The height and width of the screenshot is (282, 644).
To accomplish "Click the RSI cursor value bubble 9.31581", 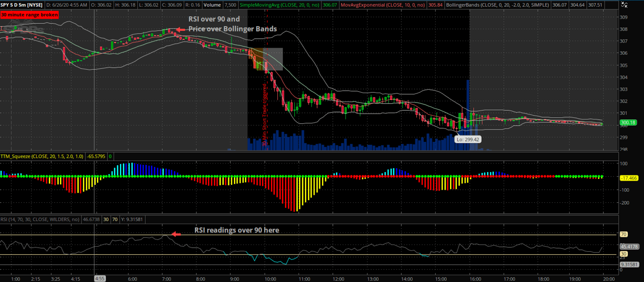I will [x=629, y=265].
